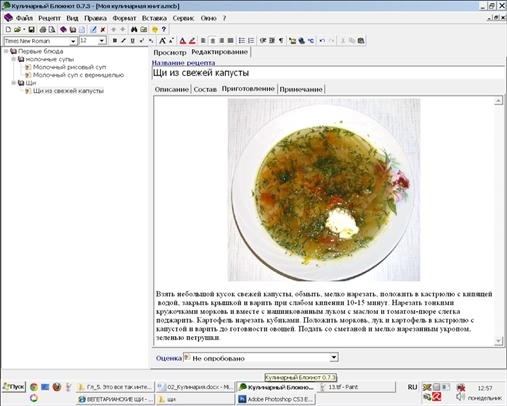Viewport: 507px width, 406px height.
Task: Click the Paste clipboard icon
Action: pyautogui.click(x=361, y=41)
